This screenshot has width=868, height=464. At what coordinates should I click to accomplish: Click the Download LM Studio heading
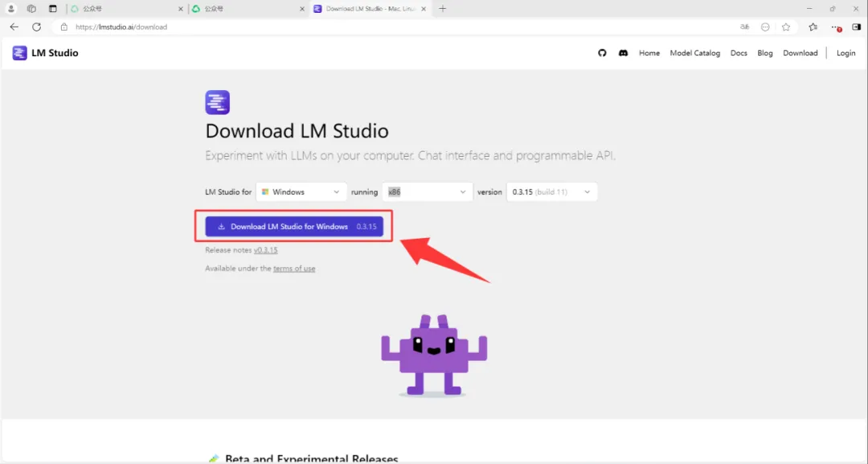tap(297, 131)
